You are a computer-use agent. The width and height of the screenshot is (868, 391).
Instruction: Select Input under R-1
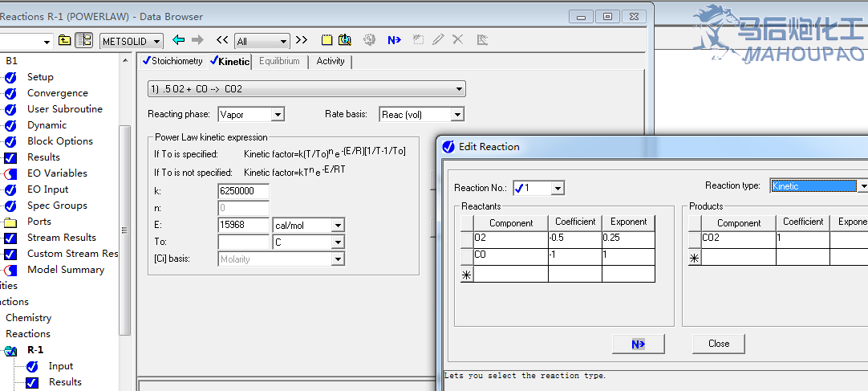(61, 366)
